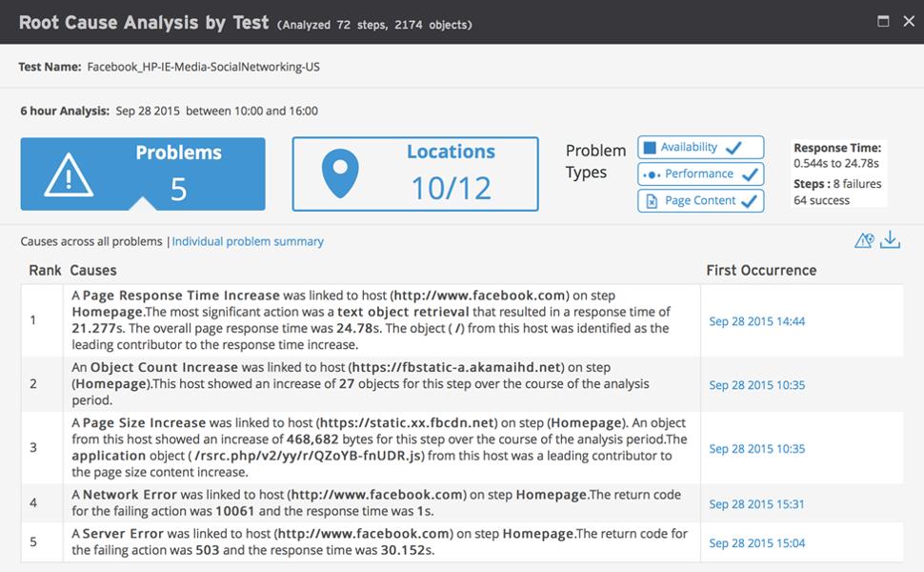Click the Performance dotted-line icon
The height and width of the screenshot is (572, 924).
click(x=652, y=174)
